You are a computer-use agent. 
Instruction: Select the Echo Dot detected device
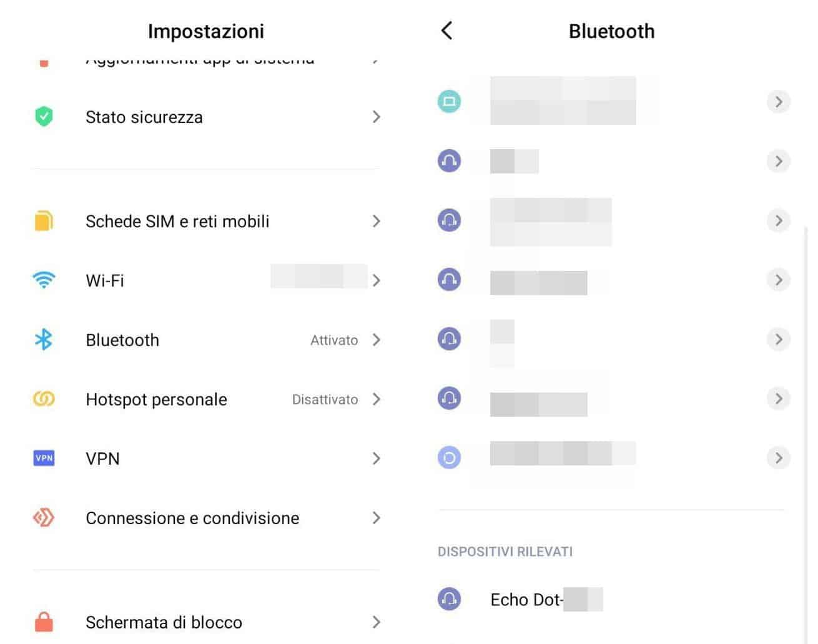tap(526, 600)
